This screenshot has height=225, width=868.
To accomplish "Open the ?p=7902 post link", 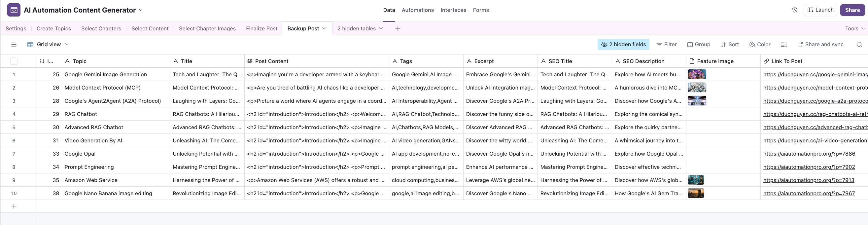I will coord(809,167).
